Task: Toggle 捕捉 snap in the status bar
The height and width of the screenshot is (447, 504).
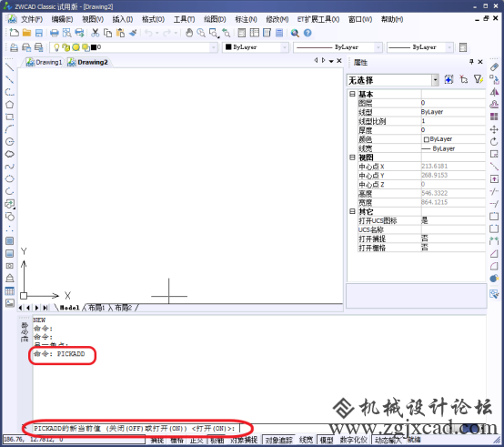Action: pyautogui.click(x=157, y=440)
